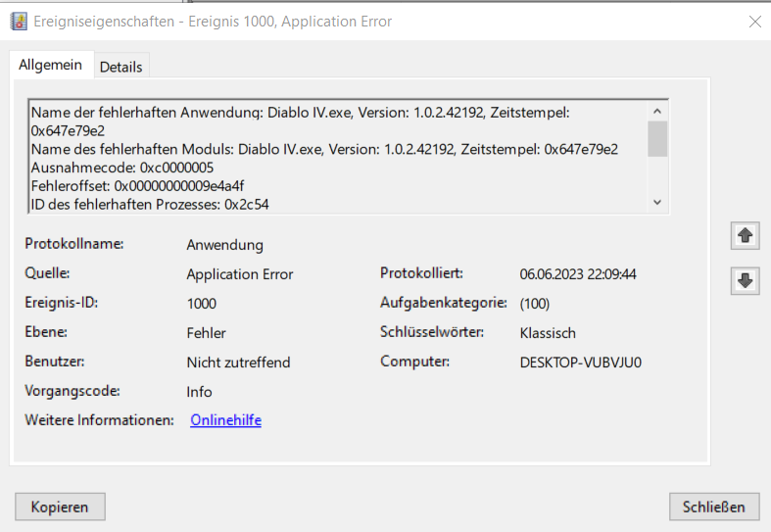Click the Vorgangscode label
This screenshot has width=771, height=532.
72,391
